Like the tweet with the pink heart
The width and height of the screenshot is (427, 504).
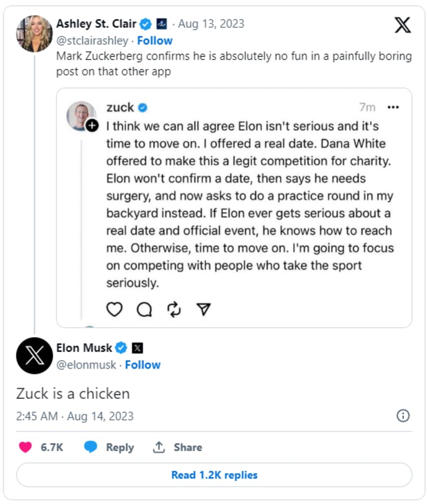pos(26,447)
